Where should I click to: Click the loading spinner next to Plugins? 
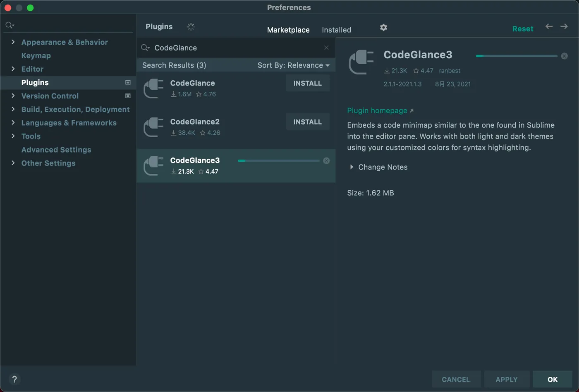[x=191, y=27]
